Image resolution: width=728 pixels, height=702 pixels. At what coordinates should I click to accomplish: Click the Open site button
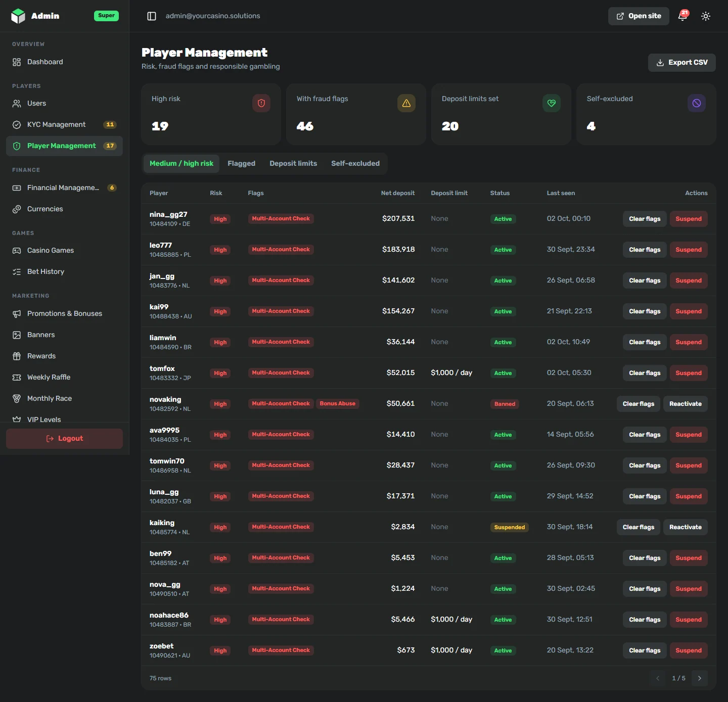pyautogui.click(x=639, y=16)
